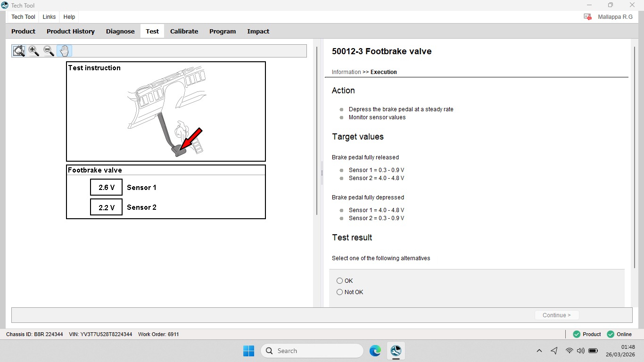Switch to the Calibrate tab

pos(184,31)
